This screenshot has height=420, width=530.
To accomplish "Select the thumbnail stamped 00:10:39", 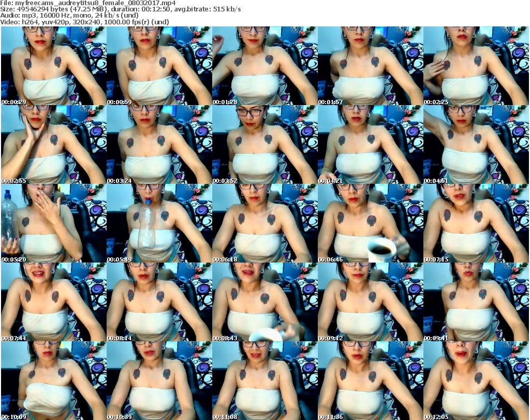I will pyautogui.click(x=159, y=381).
